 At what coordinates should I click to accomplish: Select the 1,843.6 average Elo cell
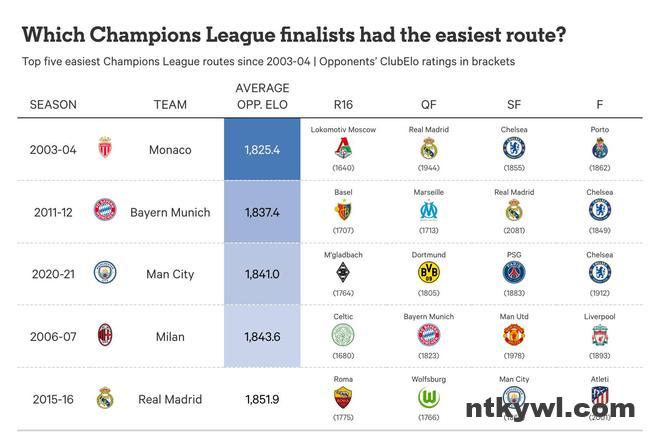click(262, 336)
